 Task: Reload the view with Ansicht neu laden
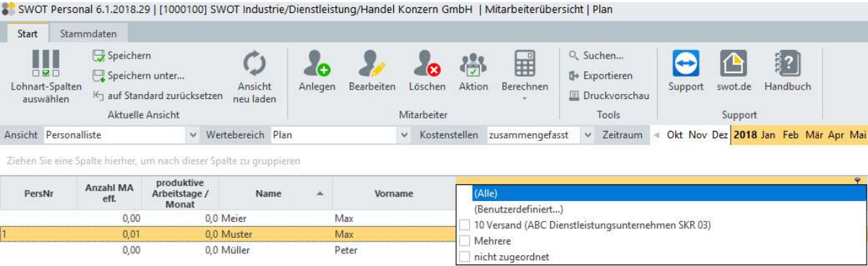pyautogui.click(x=254, y=64)
